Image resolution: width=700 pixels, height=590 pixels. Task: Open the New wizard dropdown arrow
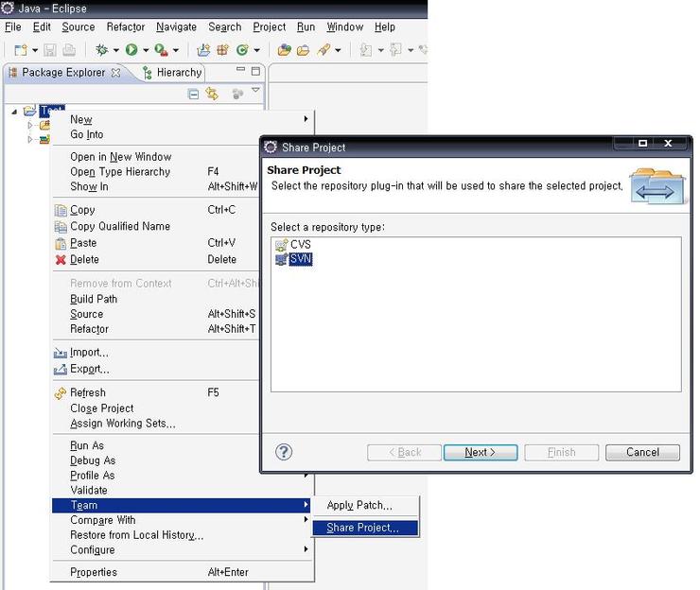(x=35, y=50)
